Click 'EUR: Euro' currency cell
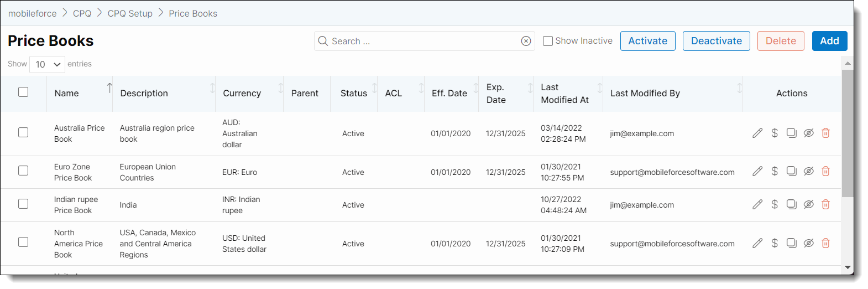This screenshot has height=289, width=868. [x=240, y=172]
